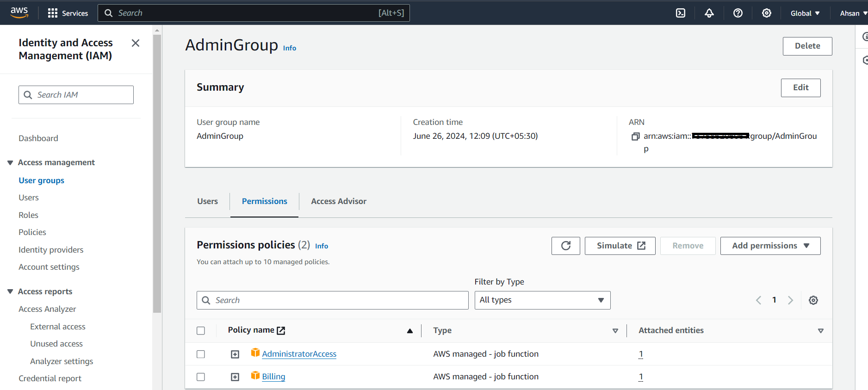Viewport: 868px width, 390px height.
Task: Switch to the Access Advisor tab
Action: click(339, 201)
